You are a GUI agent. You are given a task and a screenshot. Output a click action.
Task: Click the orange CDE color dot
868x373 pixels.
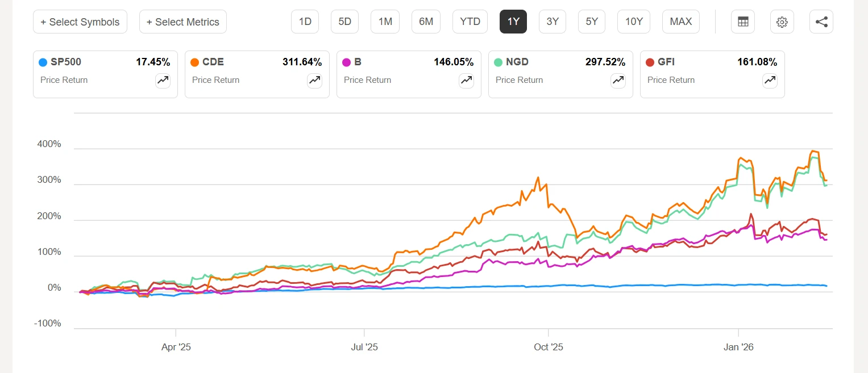coord(194,62)
